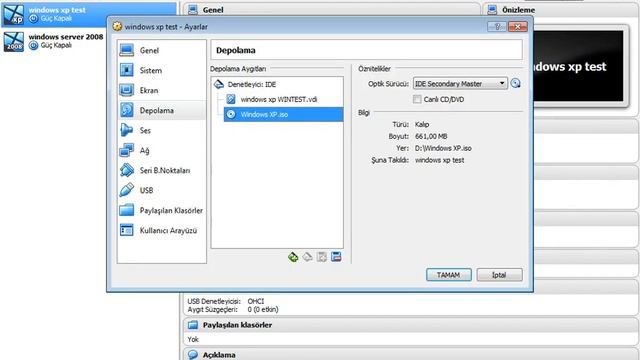Click the Windows XP VM icon
The width and height of the screenshot is (640, 360).
(14, 15)
